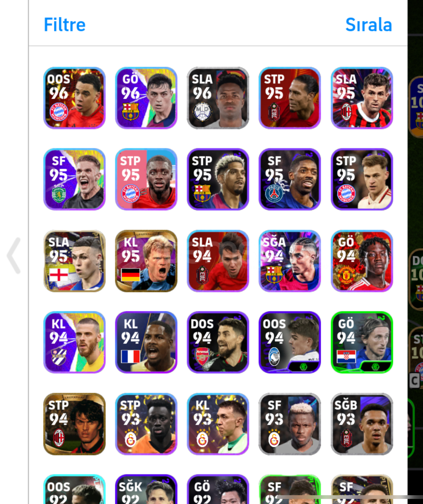Choose the STP 95 red Liverpool card
Image resolution: width=423 pixels, height=504 pixels.
tap(290, 98)
